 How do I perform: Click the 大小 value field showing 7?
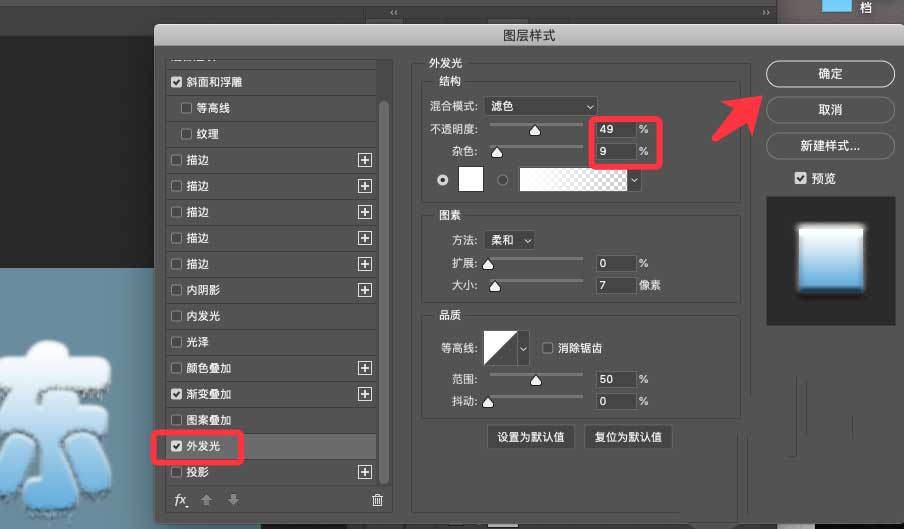[615, 285]
